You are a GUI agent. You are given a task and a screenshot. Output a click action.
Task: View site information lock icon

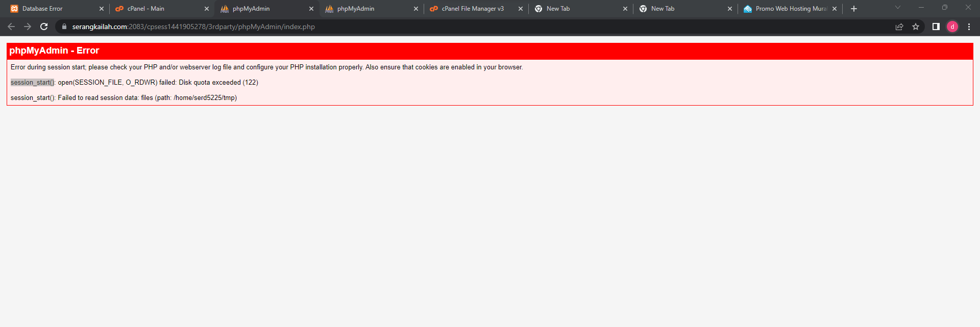[64, 27]
